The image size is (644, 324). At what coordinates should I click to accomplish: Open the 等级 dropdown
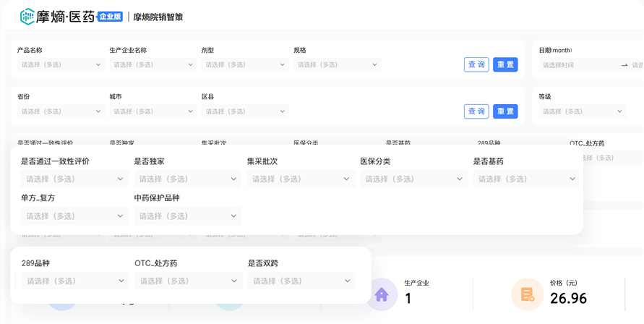(582, 111)
